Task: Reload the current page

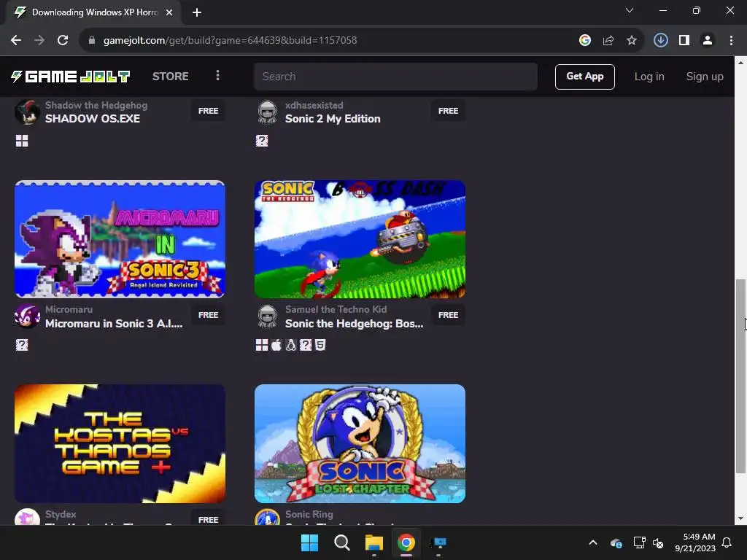Action: (x=63, y=40)
